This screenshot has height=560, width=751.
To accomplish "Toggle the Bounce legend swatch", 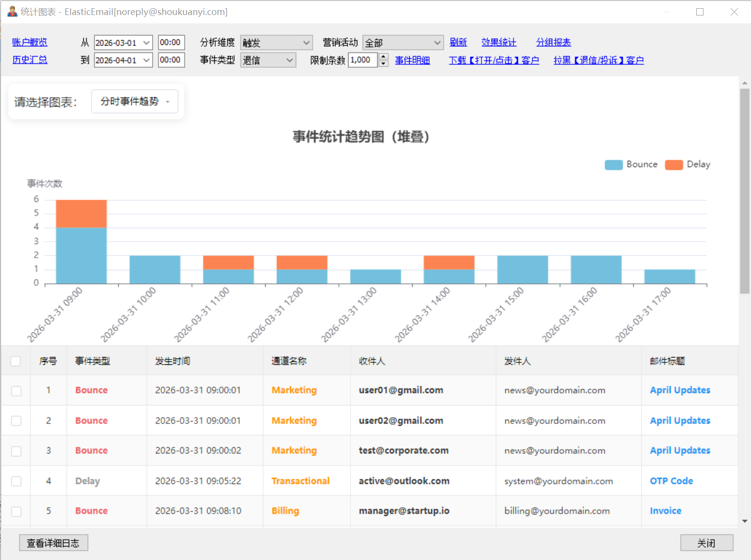I will [614, 165].
